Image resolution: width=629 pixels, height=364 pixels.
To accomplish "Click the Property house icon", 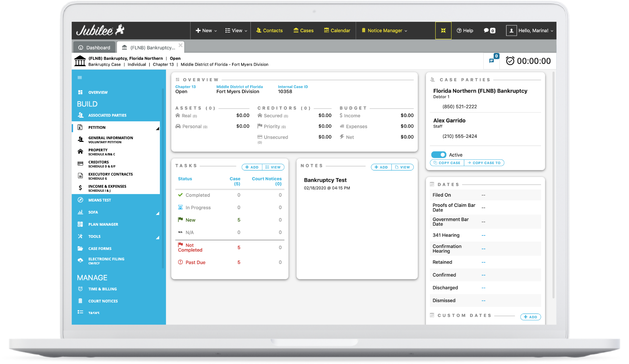I will coord(80,151).
